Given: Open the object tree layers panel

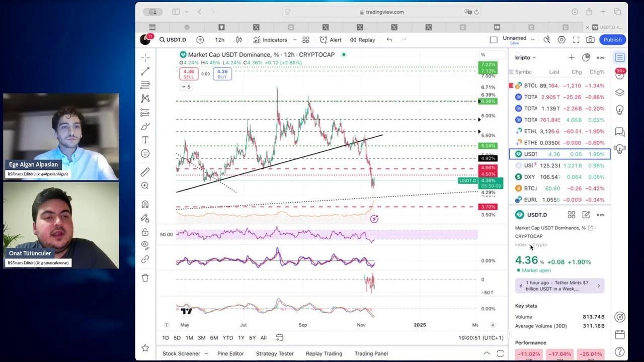Looking at the screenshot, I should (620, 93).
